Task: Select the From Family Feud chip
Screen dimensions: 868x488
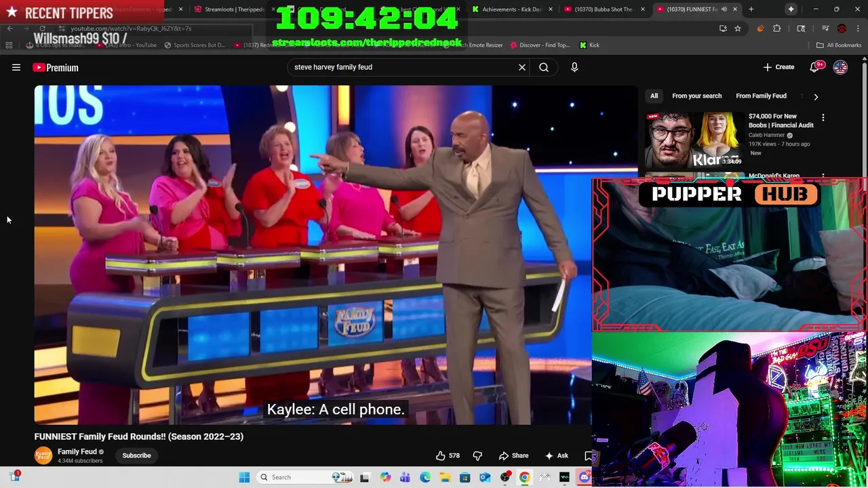Action: [761, 96]
